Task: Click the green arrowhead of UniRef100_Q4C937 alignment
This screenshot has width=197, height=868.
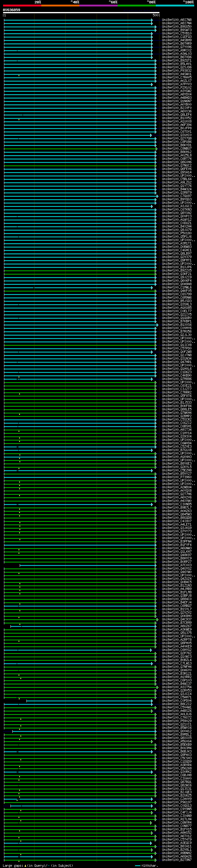Action: coord(157,619)
